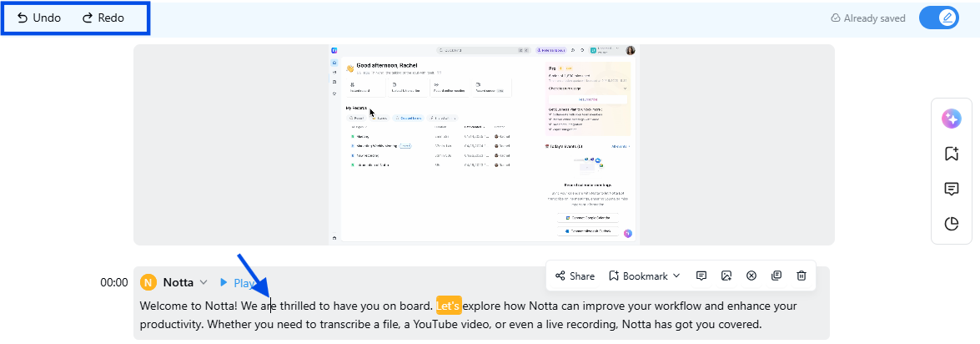Open the Notta AI sparkle icon in sidebar
The height and width of the screenshot is (344, 980).
952,119
